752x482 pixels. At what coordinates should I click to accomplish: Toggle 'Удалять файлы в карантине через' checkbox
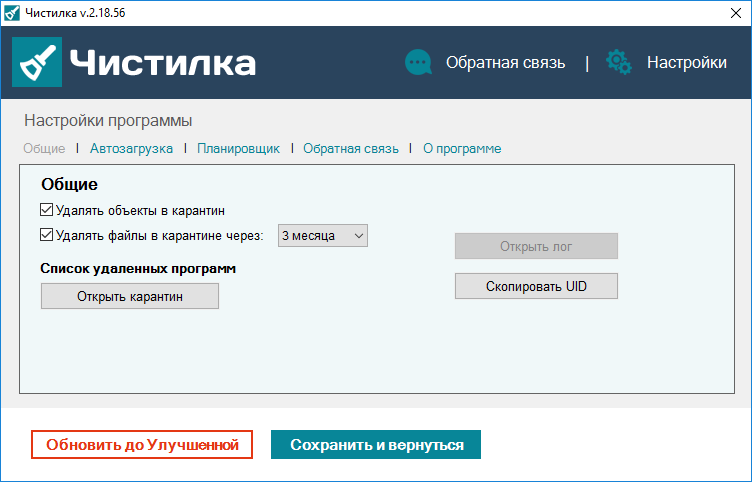coord(46,236)
